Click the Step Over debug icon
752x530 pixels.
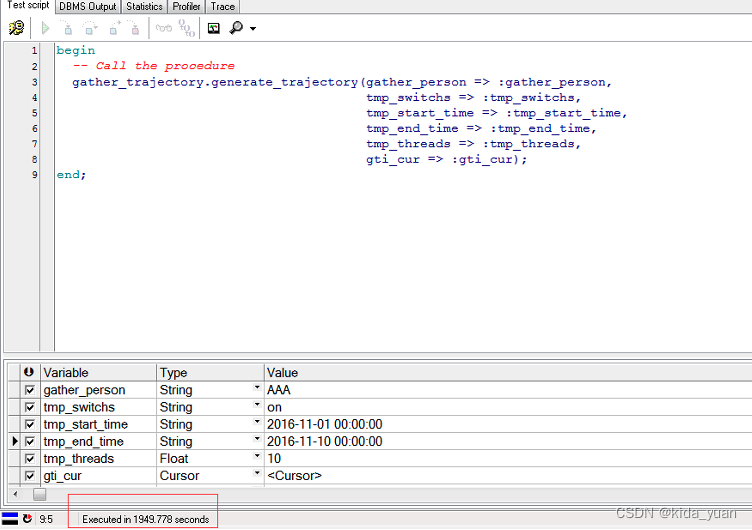click(90, 28)
